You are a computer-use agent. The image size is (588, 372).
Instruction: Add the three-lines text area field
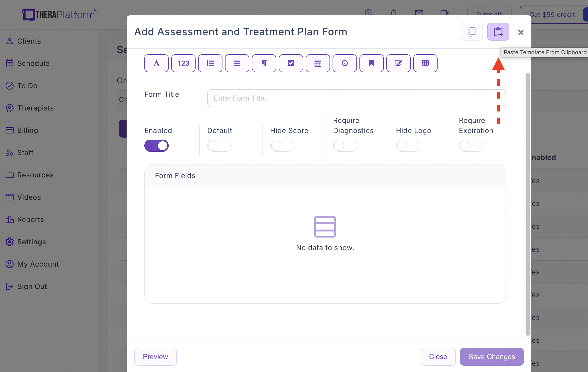pos(237,63)
